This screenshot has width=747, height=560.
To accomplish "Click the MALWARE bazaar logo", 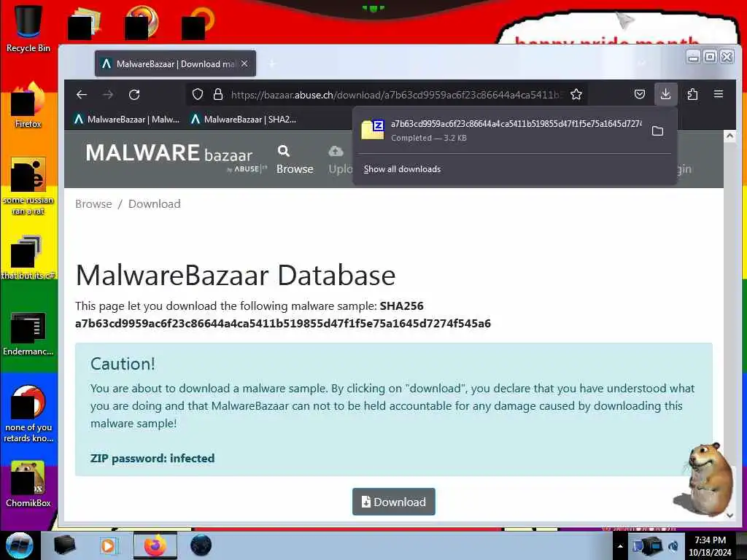I will [176, 158].
